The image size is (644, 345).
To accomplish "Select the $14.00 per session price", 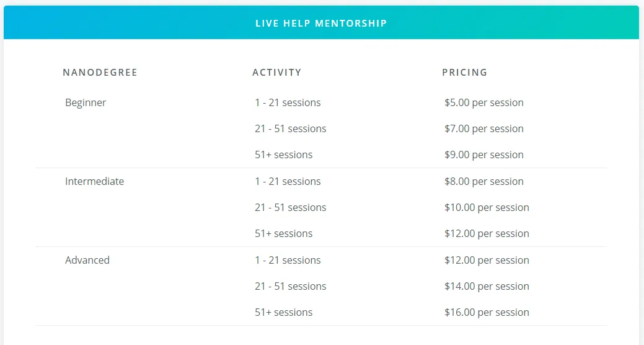I will 487,286.
